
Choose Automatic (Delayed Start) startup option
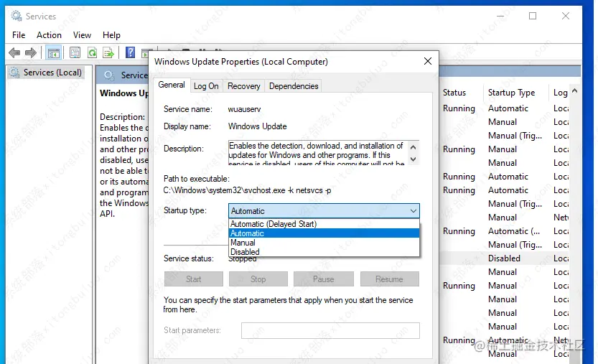324,224
